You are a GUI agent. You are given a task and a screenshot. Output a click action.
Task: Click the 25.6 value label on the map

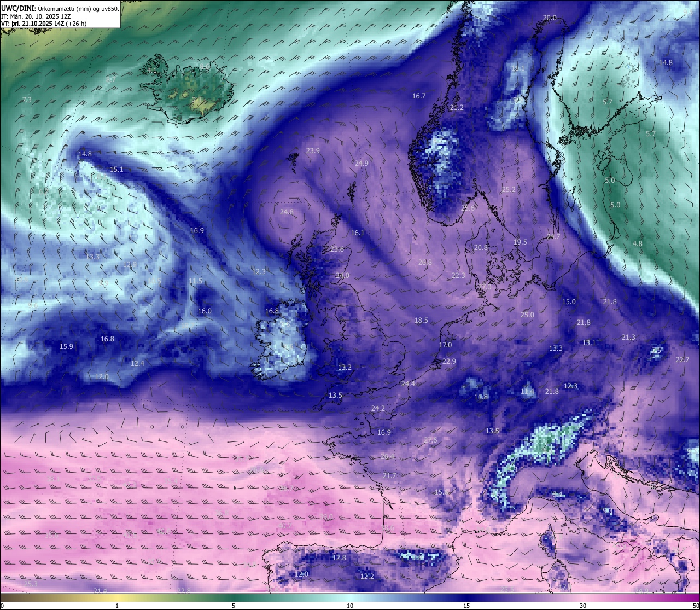[x=468, y=208]
